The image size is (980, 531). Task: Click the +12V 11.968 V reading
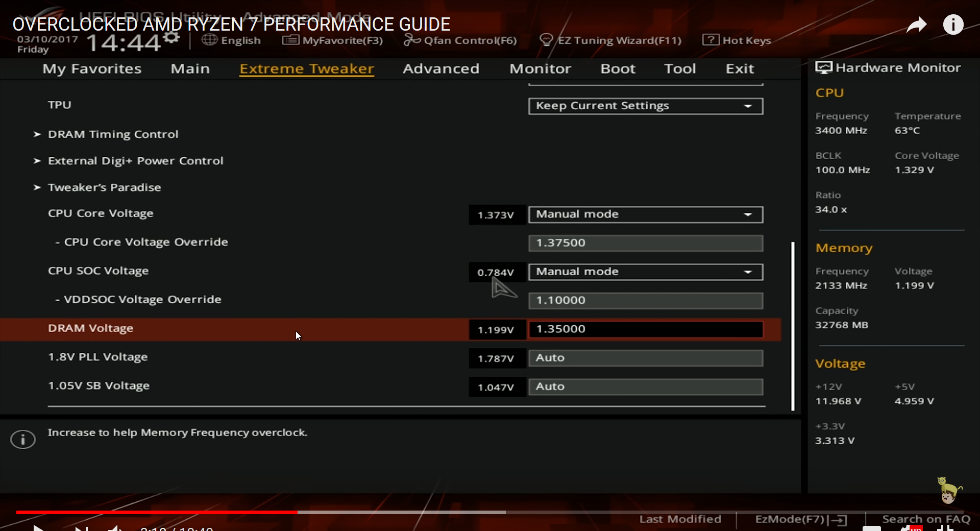point(838,401)
